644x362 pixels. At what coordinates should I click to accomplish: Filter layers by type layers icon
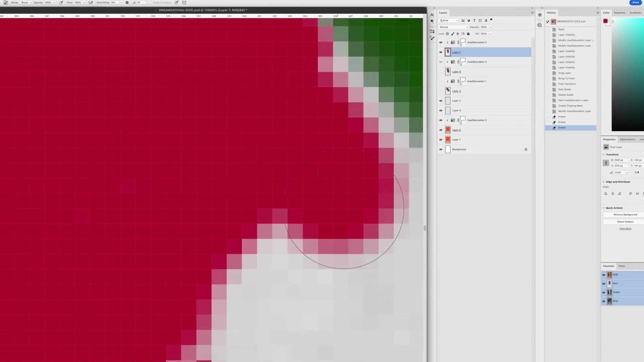pyautogui.click(x=474, y=20)
